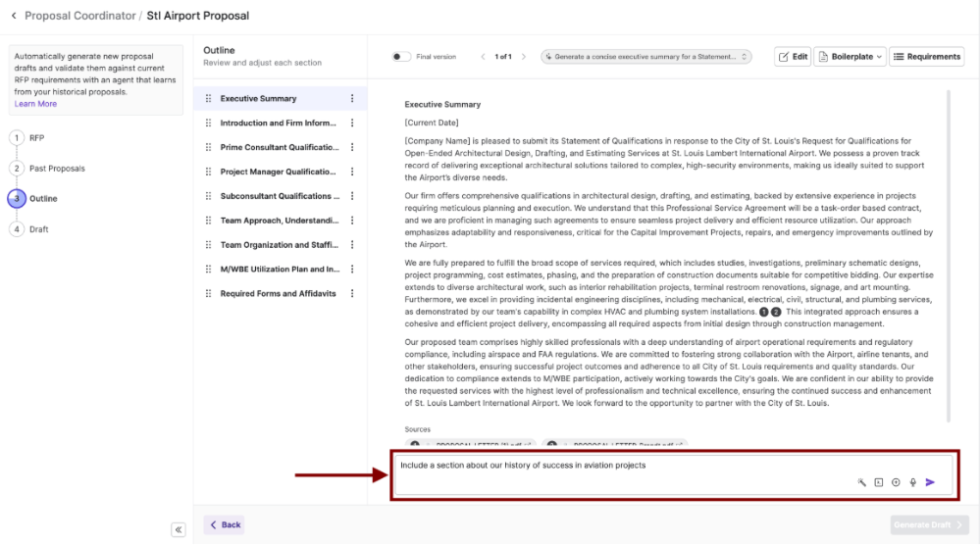Screen dimensions: 980x545
Task: Open the Learn More link
Action: click(x=35, y=104)
